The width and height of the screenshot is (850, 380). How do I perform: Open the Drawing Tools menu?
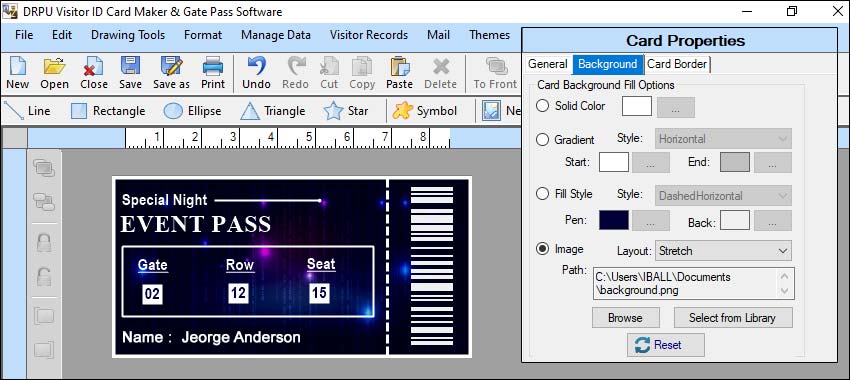coord(128,35)
